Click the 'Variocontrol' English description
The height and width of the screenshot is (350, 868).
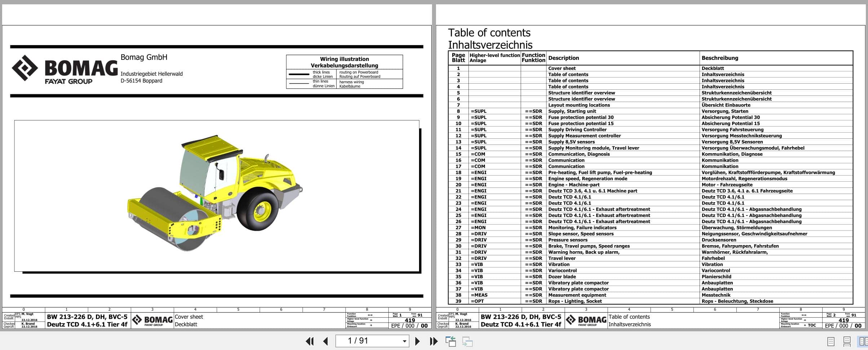point(562,270)
